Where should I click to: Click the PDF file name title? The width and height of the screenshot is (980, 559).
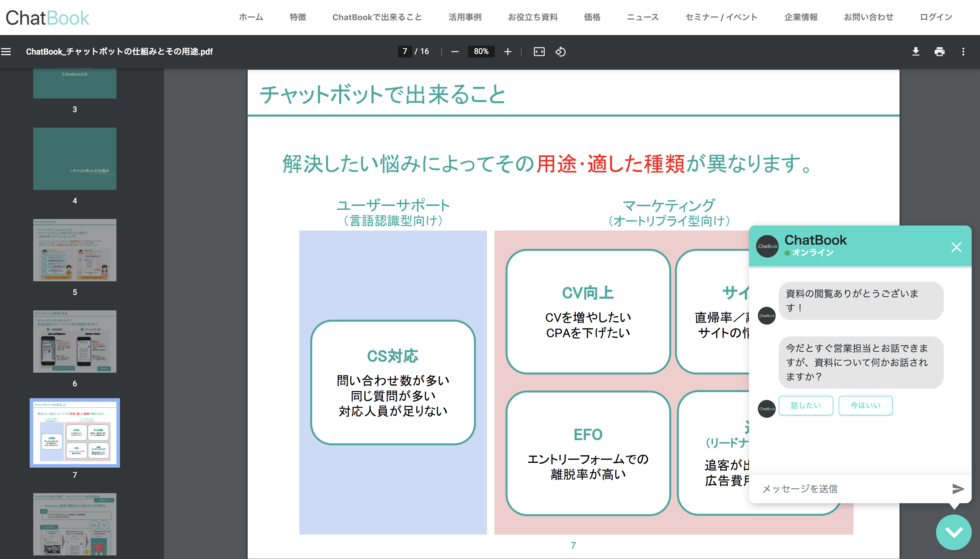(119, 51)
